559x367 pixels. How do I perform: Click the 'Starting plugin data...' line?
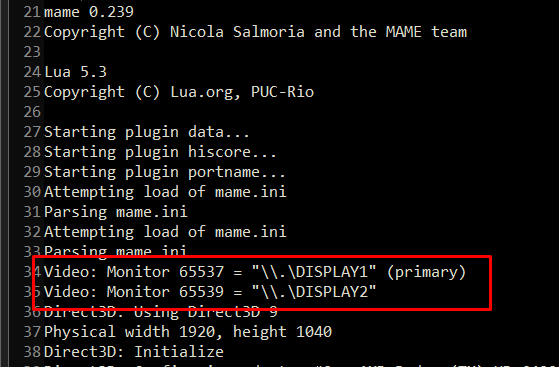click(147, 132)
